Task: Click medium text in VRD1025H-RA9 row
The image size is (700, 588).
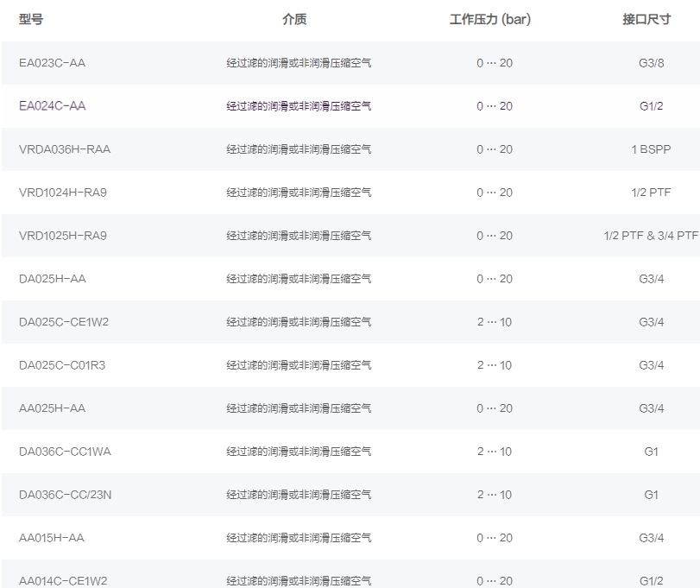Action: tap(299, 236)
